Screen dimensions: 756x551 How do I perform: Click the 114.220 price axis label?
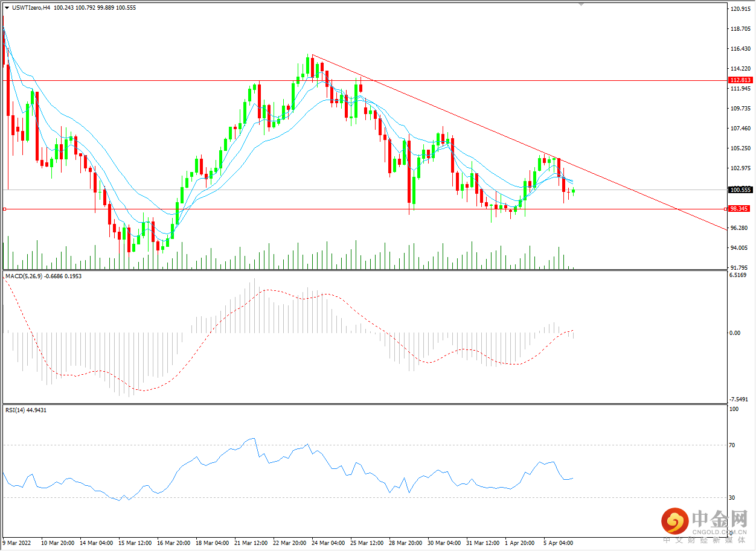tap(740, 69)
